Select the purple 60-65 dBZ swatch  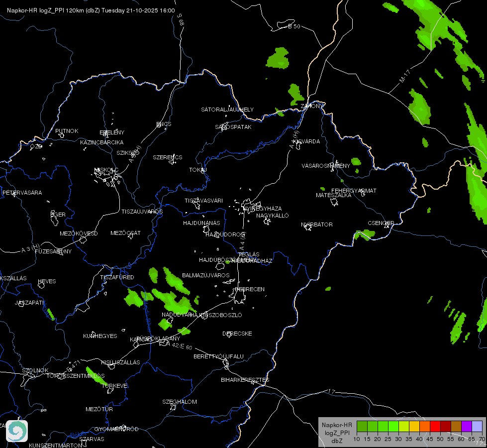[467, 427]
